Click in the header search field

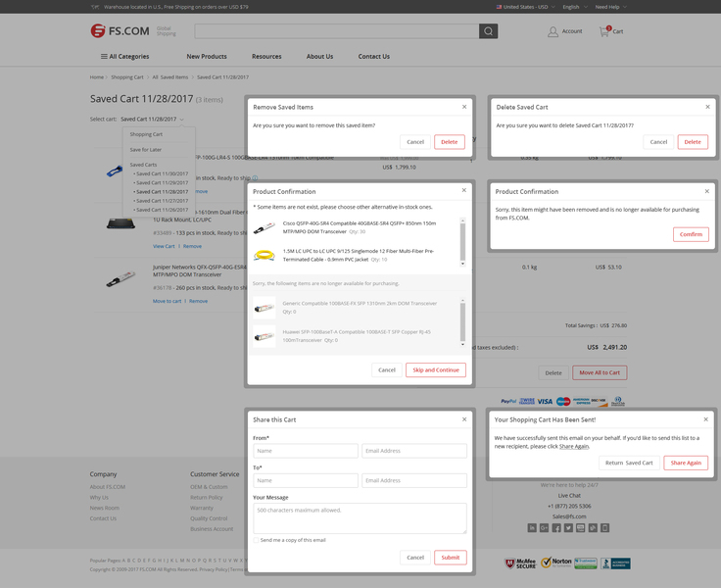point(337,31)
